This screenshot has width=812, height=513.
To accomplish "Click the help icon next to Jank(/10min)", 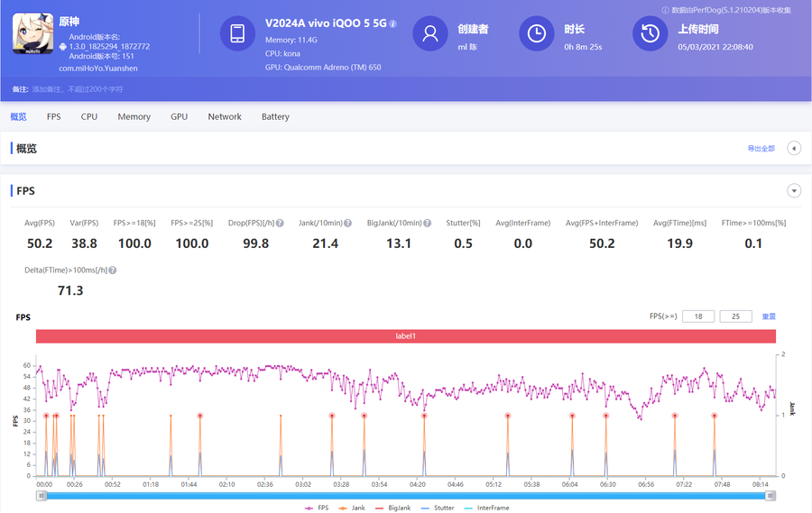I will [346, 223].
